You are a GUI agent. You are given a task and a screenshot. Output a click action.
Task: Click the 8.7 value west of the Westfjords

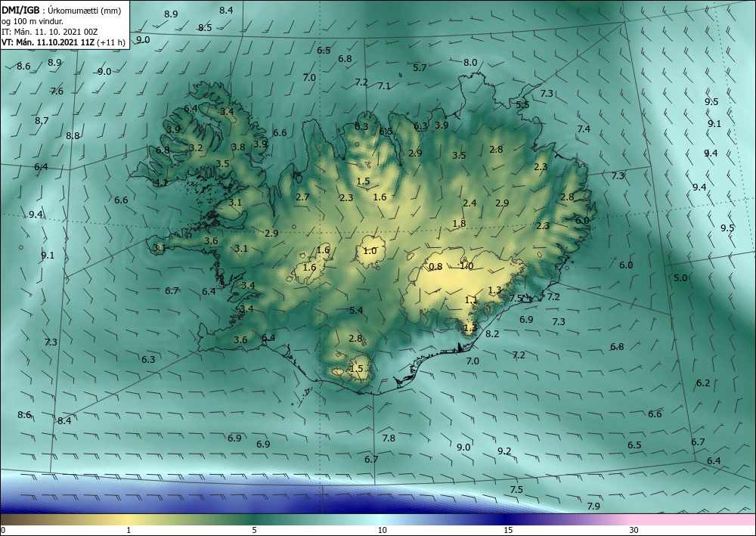pos(42,120)
